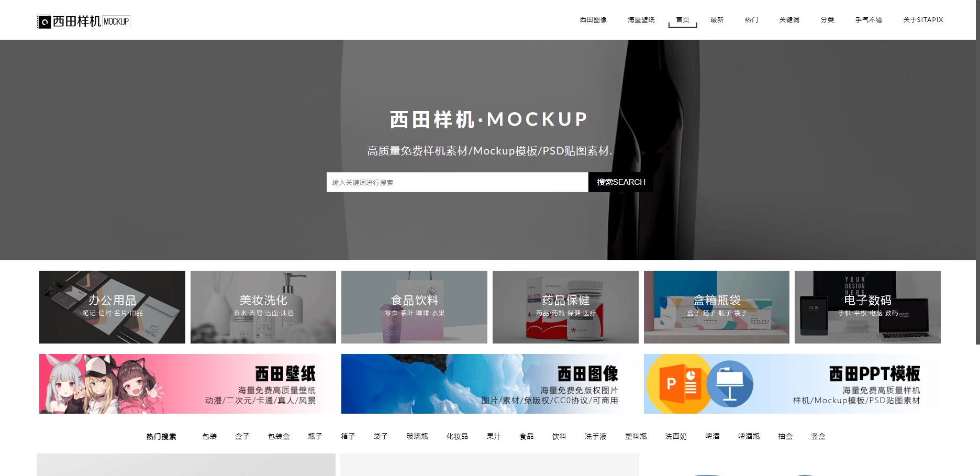The image size is (980, 476).
Task: Open the 西田图像 navigation menu item
Action: tap(593, 20)
